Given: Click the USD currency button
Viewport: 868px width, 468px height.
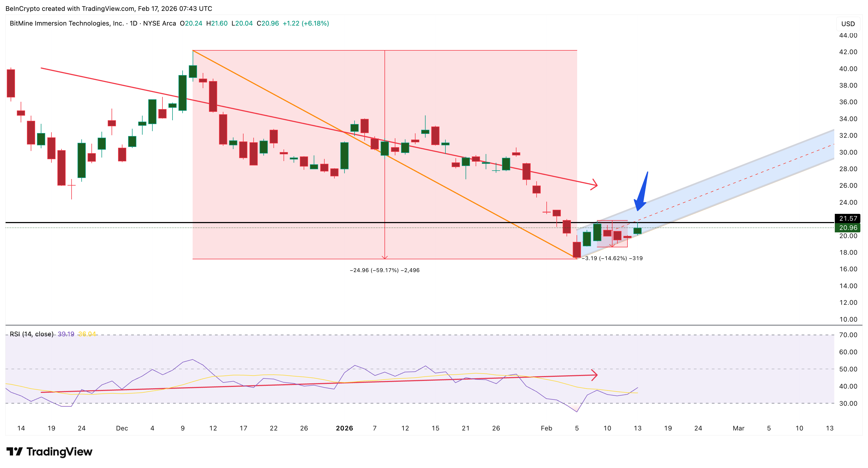Looking at the screenshot, I should (x=848, y=24).
